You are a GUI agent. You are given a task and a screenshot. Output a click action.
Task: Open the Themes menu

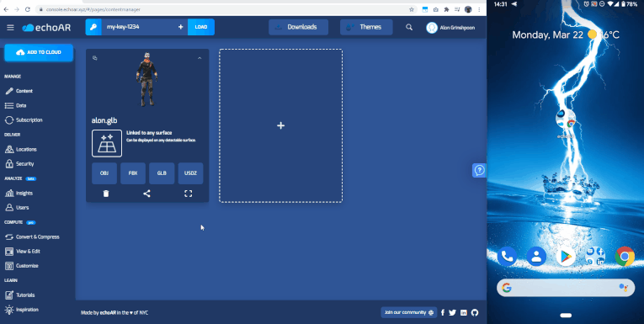tap(366, 27)
